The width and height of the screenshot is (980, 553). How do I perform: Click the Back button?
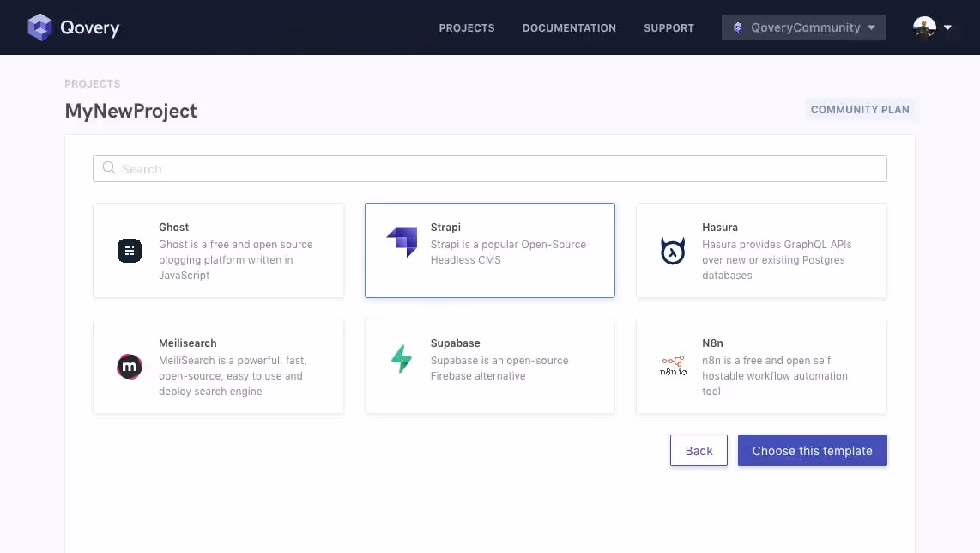[x=698, y=450]
